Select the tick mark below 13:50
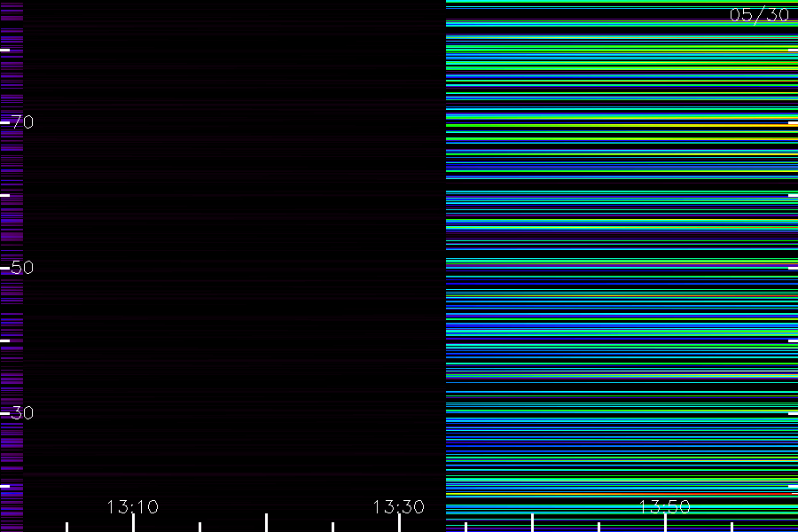The image size is (798, 532). tap(665, 523)
